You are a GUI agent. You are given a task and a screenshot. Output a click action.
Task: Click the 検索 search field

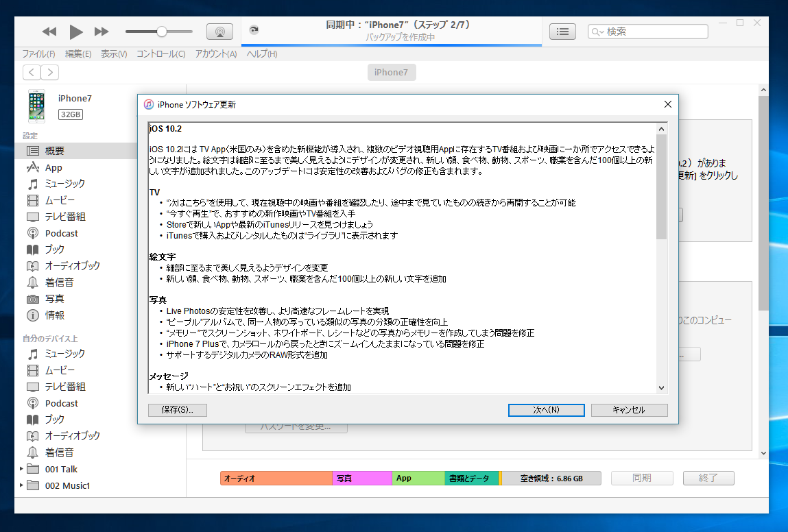[x=648, y=32]
